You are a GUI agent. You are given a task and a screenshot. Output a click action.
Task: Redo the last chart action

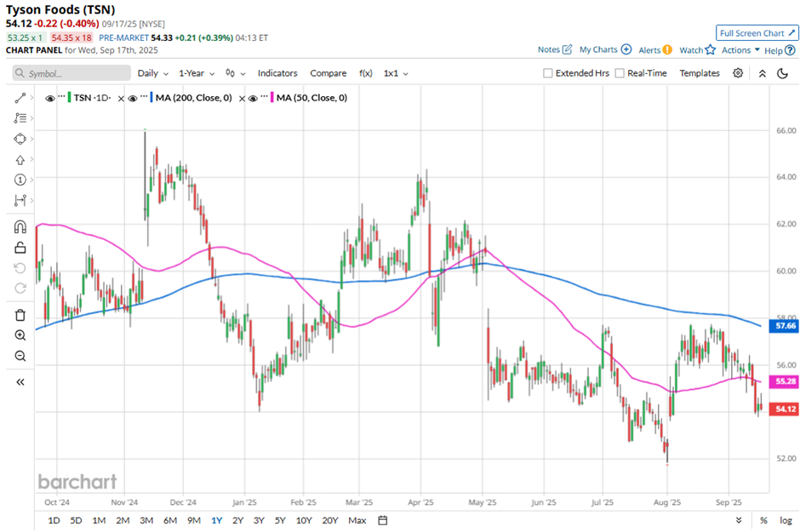(x=20, y=289)
